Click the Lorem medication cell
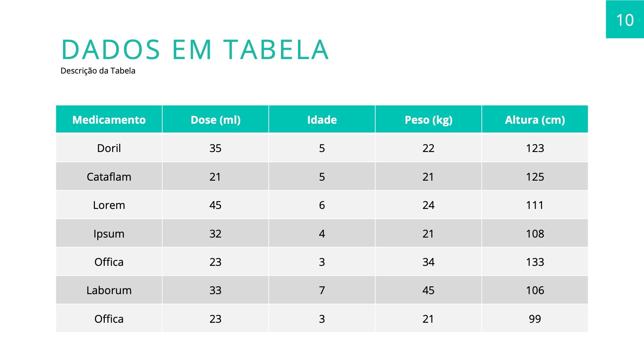644x362 pixels. point(109,205)
